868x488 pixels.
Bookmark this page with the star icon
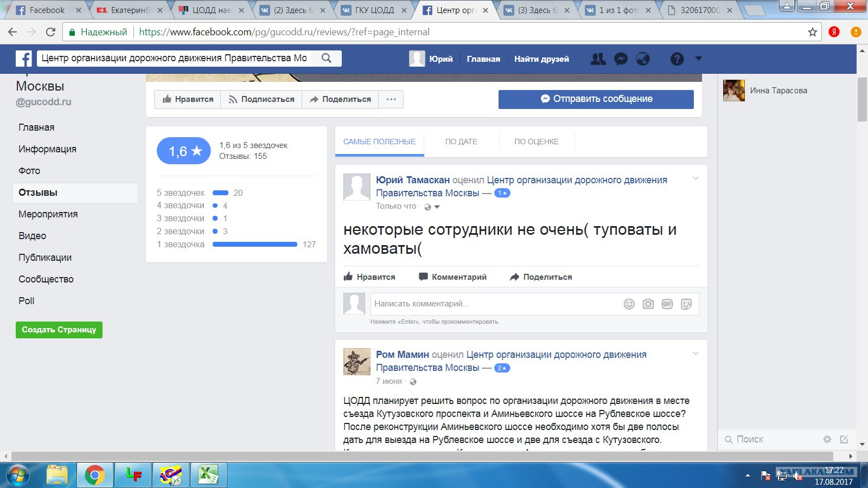pyautogui.click(x=813, y=32)
